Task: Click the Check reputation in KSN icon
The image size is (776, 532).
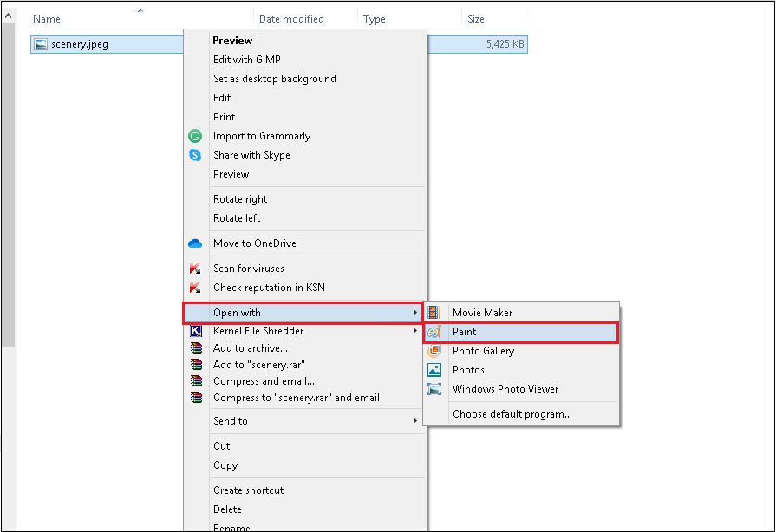Action: point(195,288)
